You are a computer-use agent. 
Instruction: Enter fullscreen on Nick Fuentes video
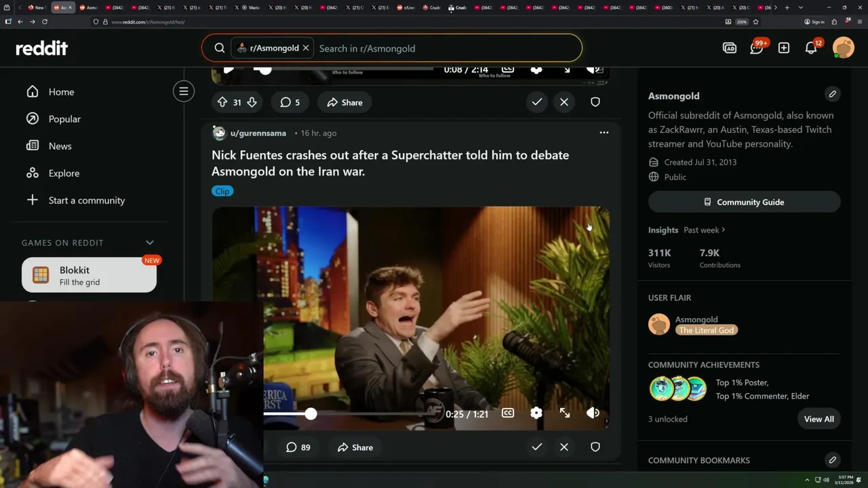point(564,413)
